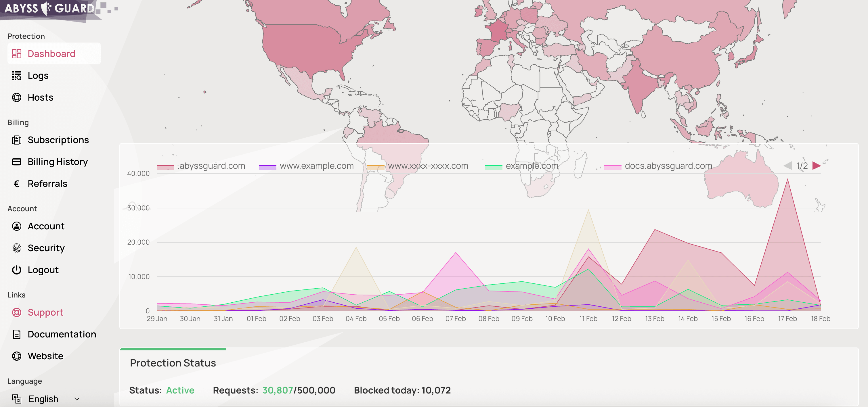Click previous legend page arrow
868x407 pixels.
[x=787, y=166]
